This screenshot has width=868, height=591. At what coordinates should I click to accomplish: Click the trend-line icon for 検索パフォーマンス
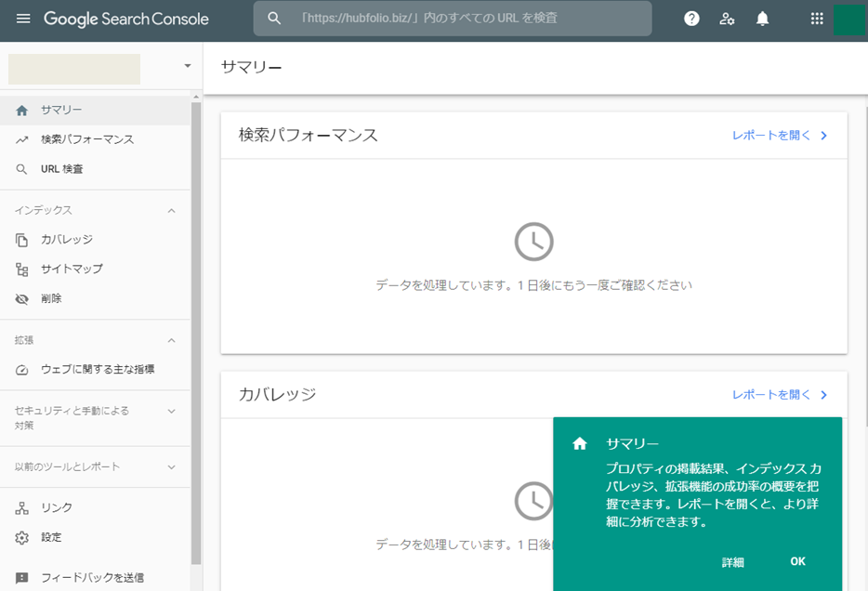tap(21, 140)
